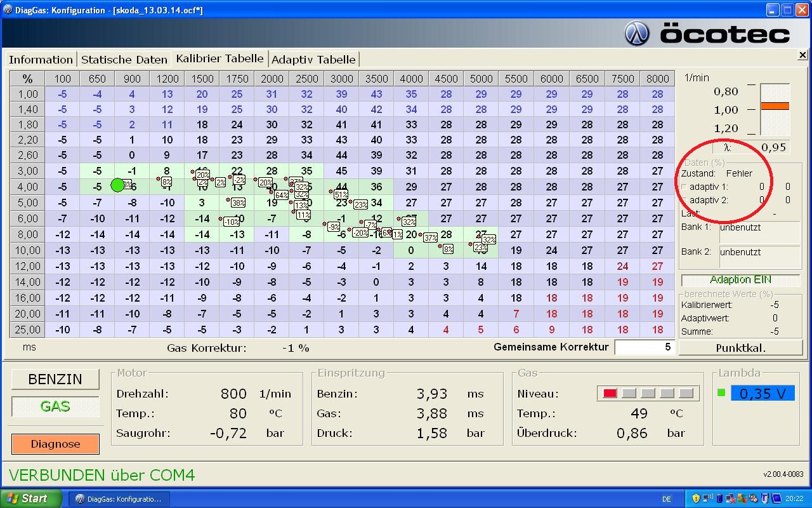Screen dimensions: 812x508
Task: Open the Windows Start menu
Action: pos(31,498)
